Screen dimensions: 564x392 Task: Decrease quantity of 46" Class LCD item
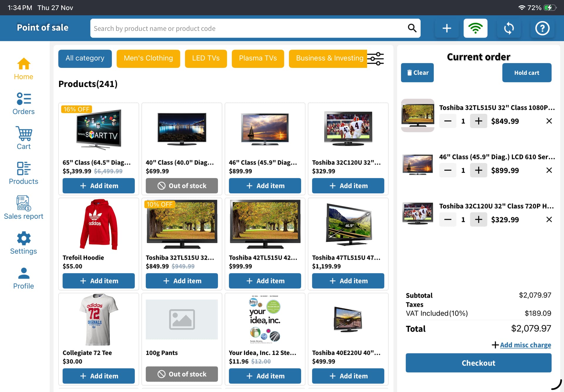(448, 170)
